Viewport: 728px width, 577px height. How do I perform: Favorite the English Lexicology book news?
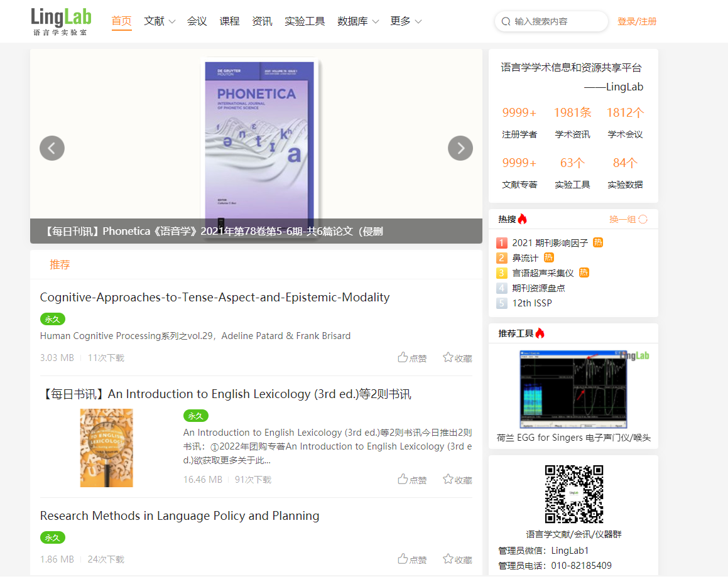[x=457, y=480]
